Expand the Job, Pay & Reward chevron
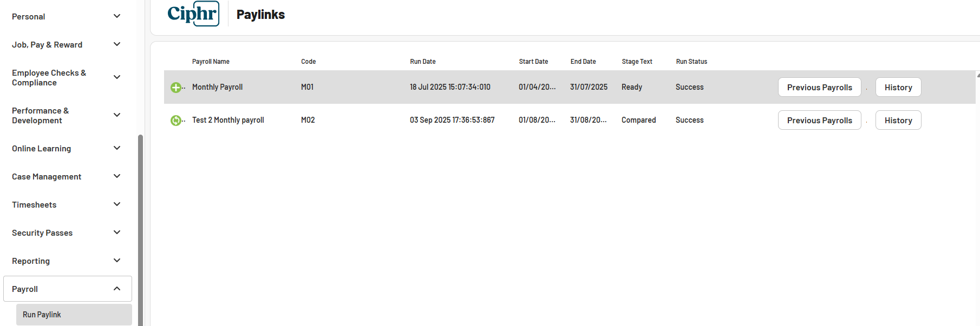980x326 pixels. tap(117, 44)
